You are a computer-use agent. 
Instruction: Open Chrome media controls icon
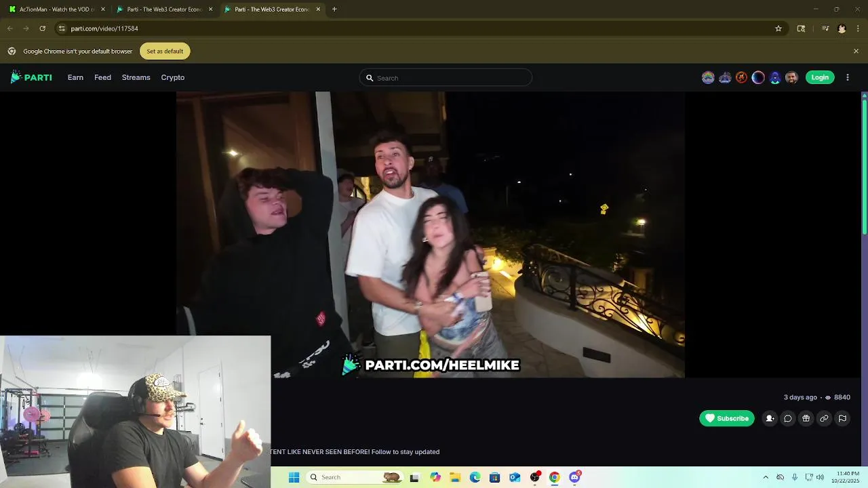tap(825, 28)
